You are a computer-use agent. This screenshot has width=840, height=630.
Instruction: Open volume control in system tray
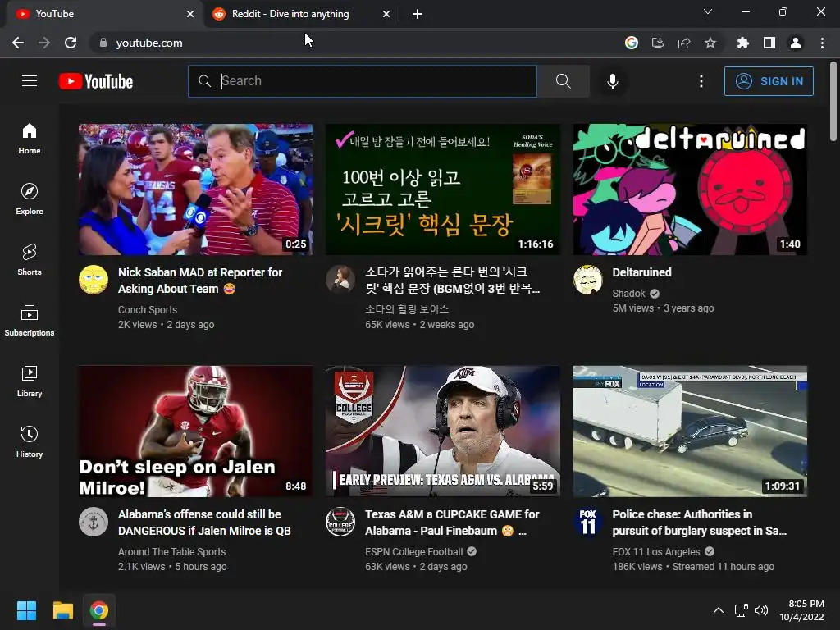tap(761, 610)
